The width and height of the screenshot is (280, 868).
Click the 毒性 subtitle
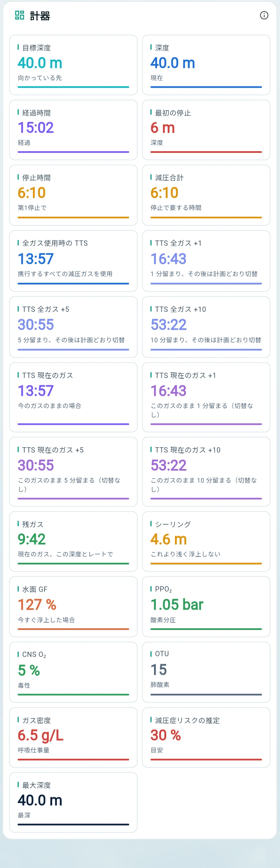click(24, 686)
